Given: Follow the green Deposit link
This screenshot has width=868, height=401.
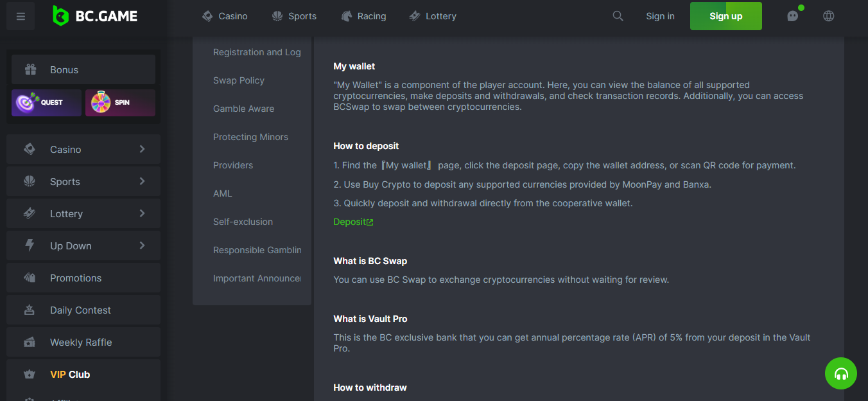Looking at the screenshot, I should (x=353, y=222).
